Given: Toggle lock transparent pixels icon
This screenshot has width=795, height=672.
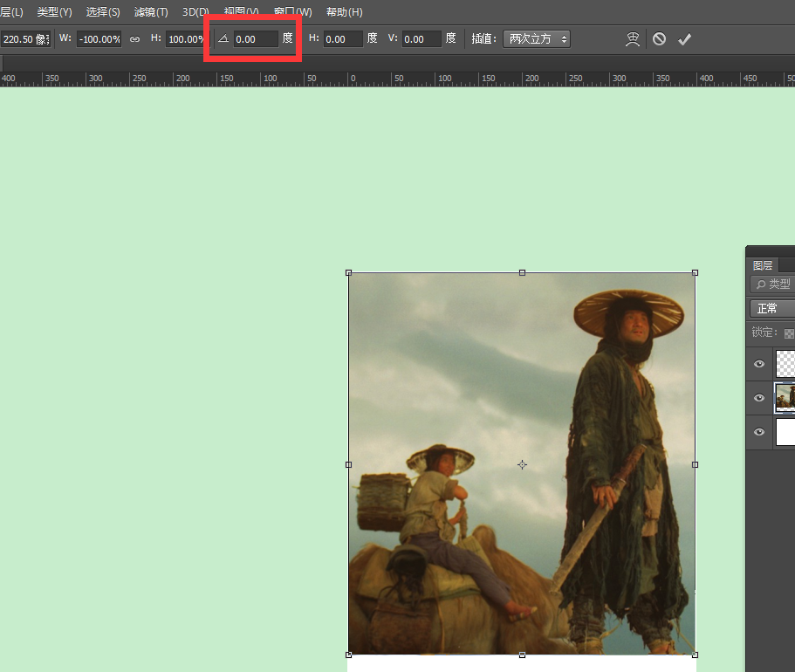Looking at the screenshot, I should click(789, 333).
